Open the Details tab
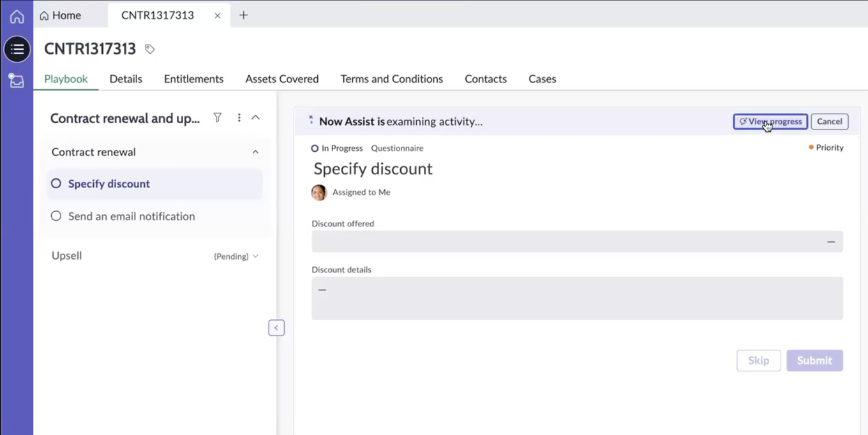This screenshot has width=868, height=435. pyautogui.click(x=126, y=79)
